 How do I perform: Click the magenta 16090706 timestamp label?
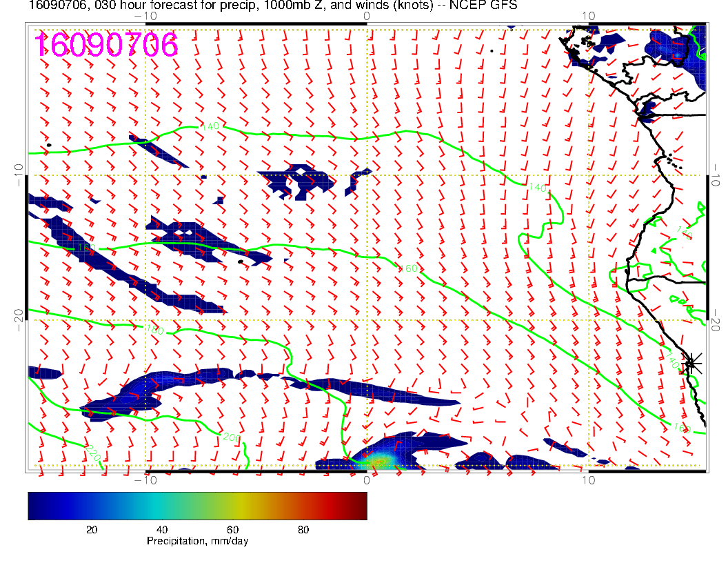coord(106,45)
